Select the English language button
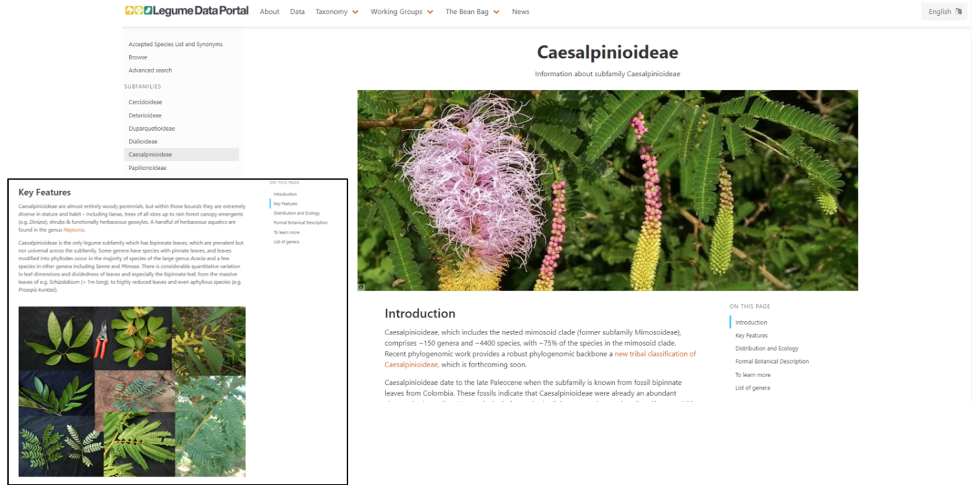The height and width of the screenshot is (493, 980). pos(939,12)
